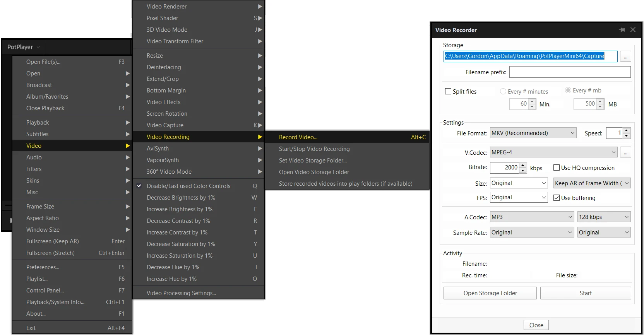This screenshot has height=335, width=644.
Task: Open the AviSynth submenu
Action: coord(199,149)
